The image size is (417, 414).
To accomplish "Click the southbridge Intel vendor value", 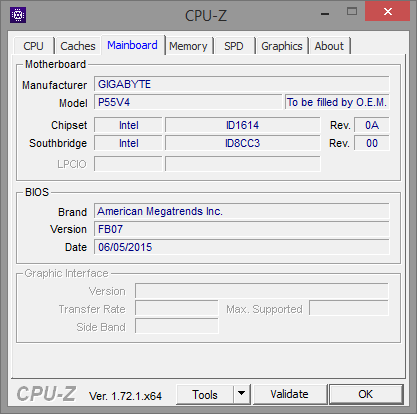I will (128, 143).
